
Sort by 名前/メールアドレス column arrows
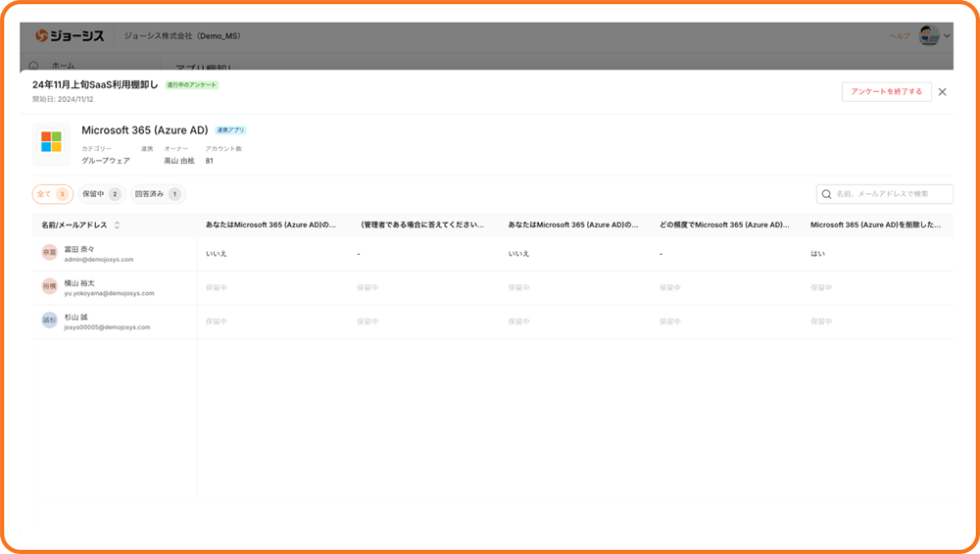pyautogui.click(x=118, y=225)
